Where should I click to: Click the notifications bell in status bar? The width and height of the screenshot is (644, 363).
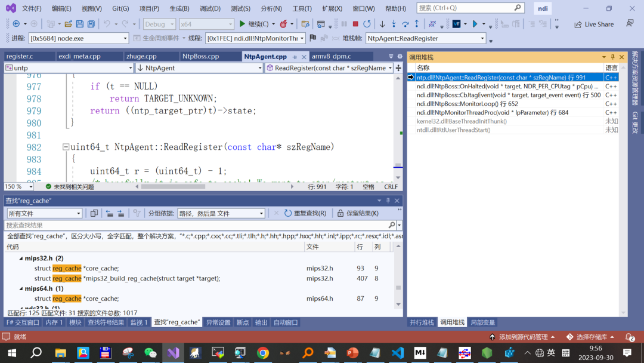pos(630,337)
